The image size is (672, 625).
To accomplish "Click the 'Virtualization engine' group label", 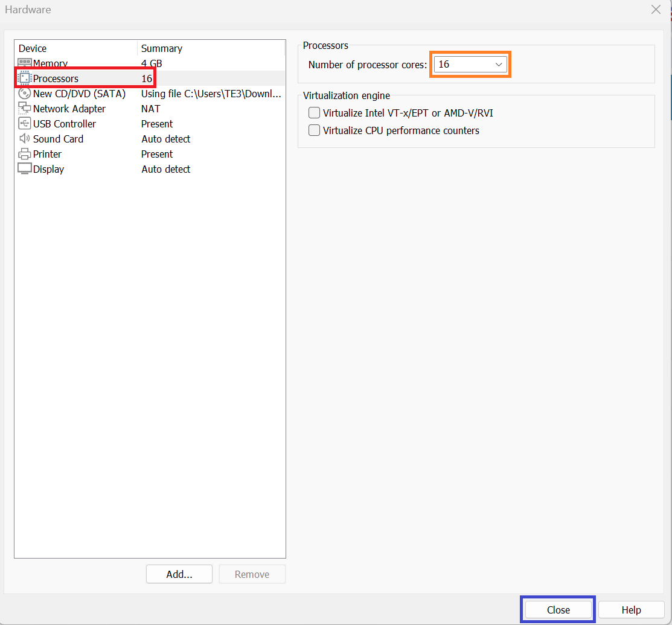I will (x=347, y=95).
